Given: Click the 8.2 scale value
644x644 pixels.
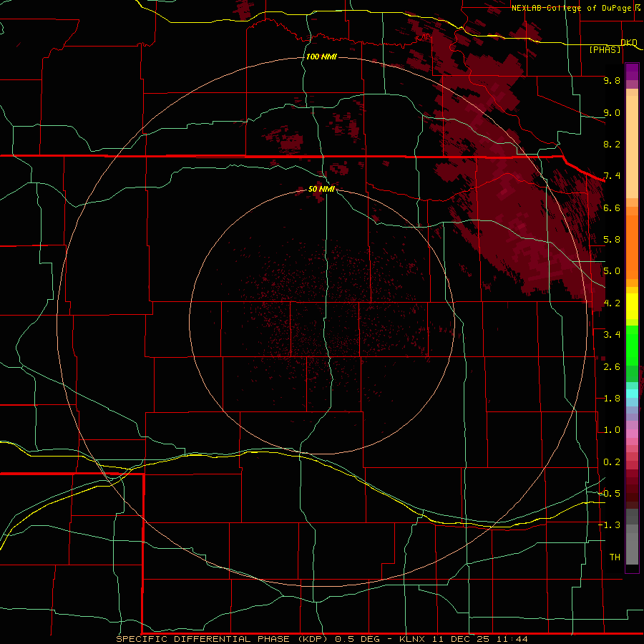Looking at the screenshot, I should pos(612,144).
